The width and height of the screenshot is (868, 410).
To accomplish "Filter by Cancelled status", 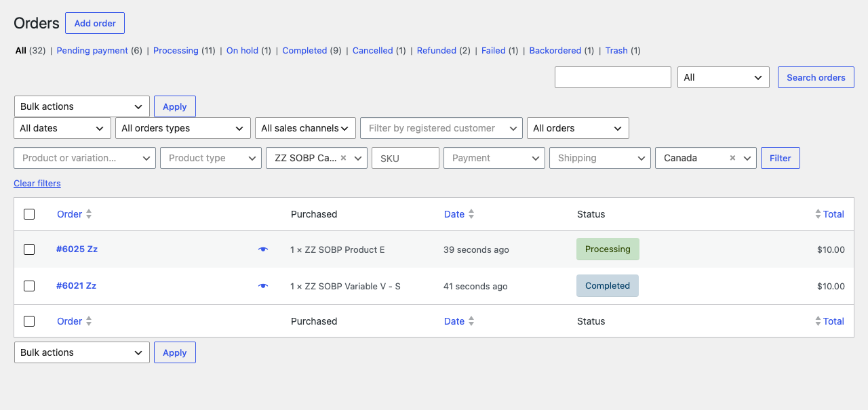I will 373,50.
